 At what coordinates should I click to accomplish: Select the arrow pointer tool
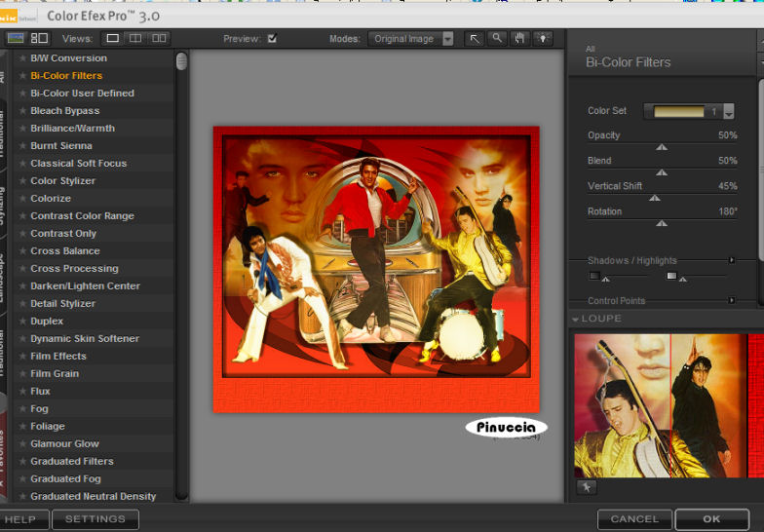[474, 39]
